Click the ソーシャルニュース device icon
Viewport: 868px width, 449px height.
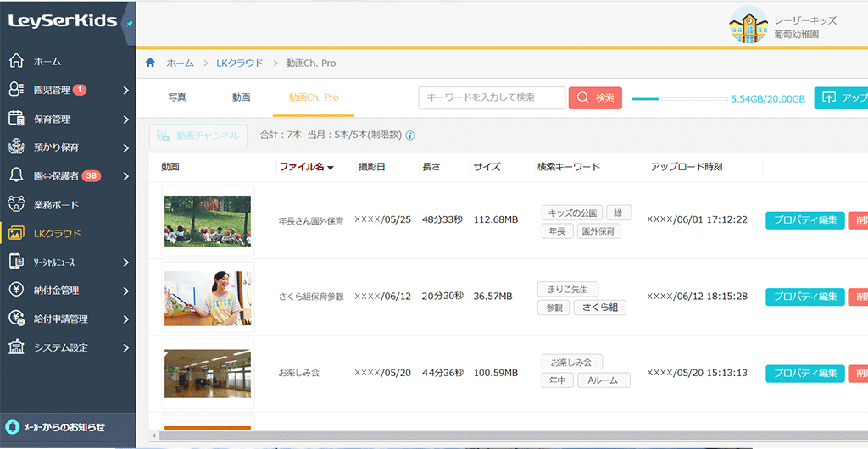pos(17,262)
